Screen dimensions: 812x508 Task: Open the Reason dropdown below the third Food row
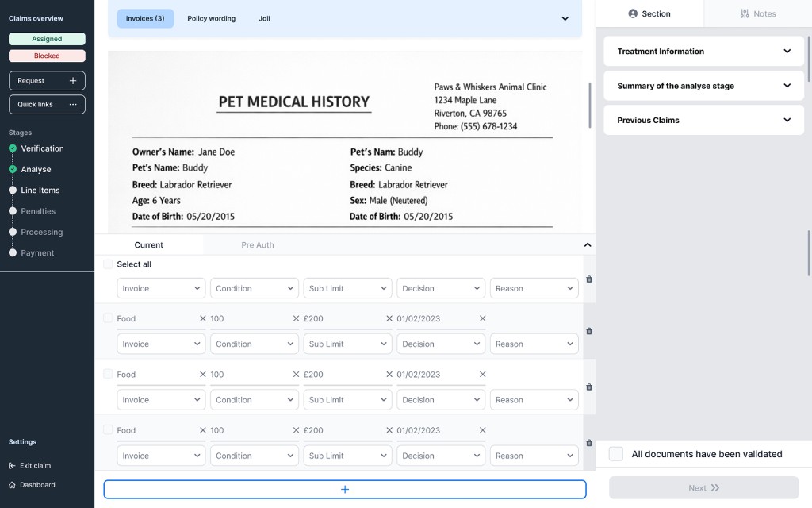tap(534, 456)
